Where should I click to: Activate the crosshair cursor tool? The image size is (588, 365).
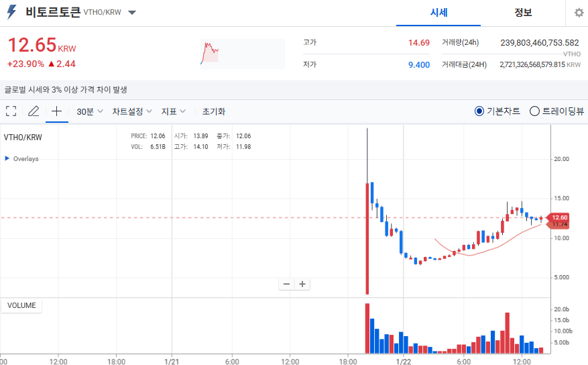click(x=56, y=111)
